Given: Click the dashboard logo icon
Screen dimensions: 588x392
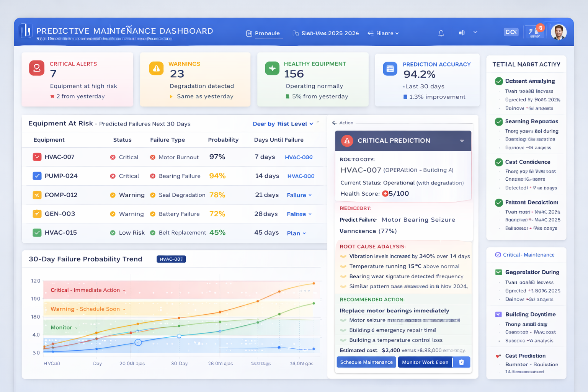Looking at the screenshot, I should (x=26, y=31).
